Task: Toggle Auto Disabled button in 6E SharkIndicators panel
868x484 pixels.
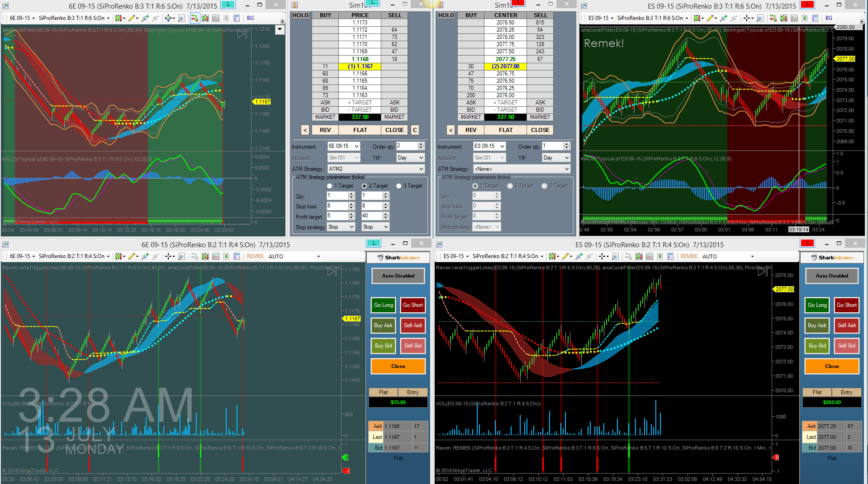Action: tap(398, 276)
